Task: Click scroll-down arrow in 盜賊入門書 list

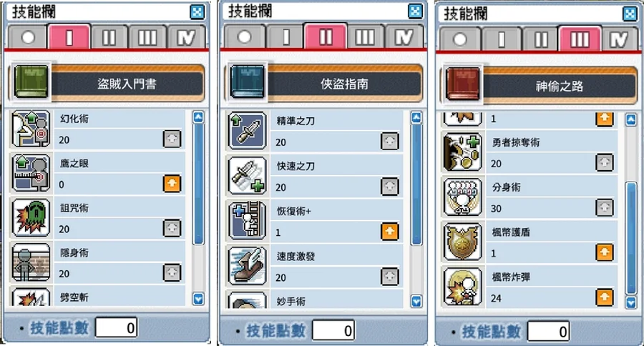Action: [198, 299]
